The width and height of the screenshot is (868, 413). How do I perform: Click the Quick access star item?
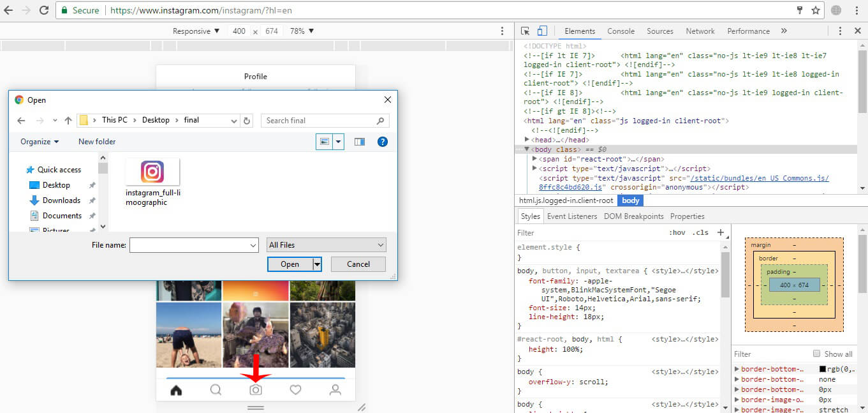pyautogui.click(x=54, y=170)
